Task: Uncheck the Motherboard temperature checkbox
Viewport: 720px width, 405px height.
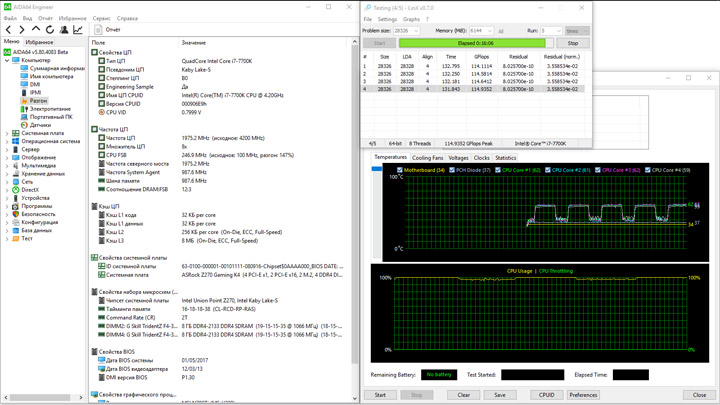Action: (400, 170)
